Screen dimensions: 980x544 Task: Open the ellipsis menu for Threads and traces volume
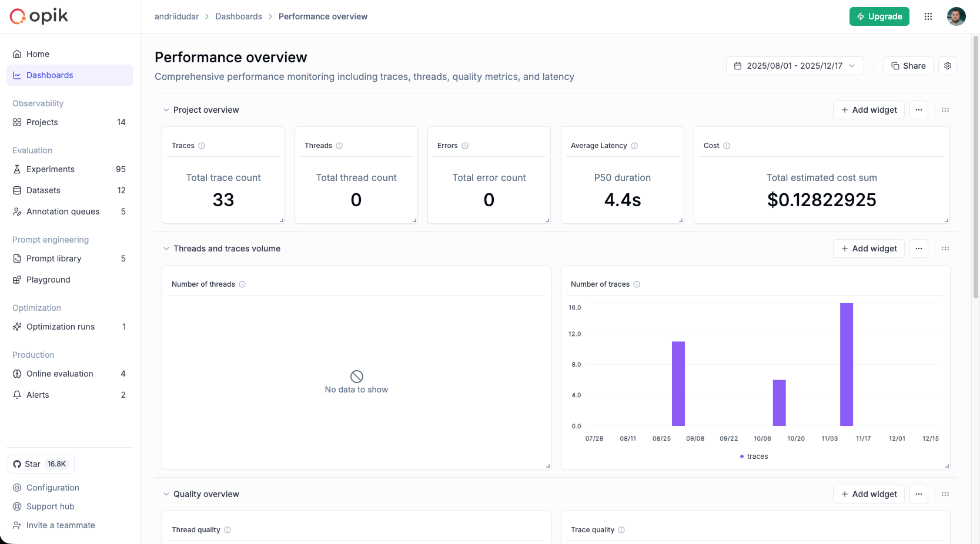[919, 249]
